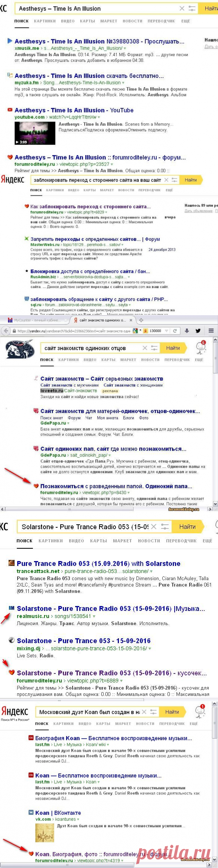Click Найти next to the Solarstone query
Screen dimensions: 218x868
click(x=188, y=527)
